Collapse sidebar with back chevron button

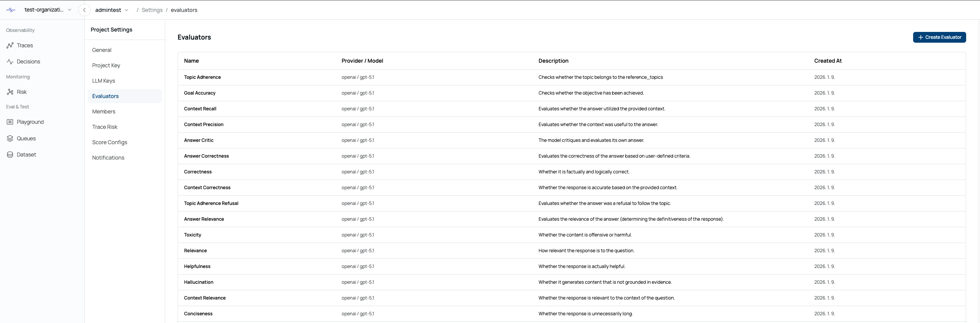pyautogui.click(x=84, y=10)
